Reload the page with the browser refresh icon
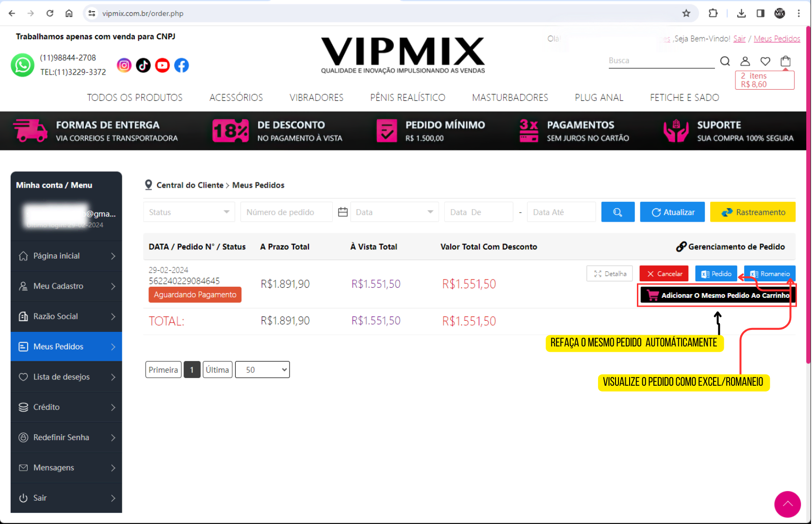 click(x=50, y=13)
